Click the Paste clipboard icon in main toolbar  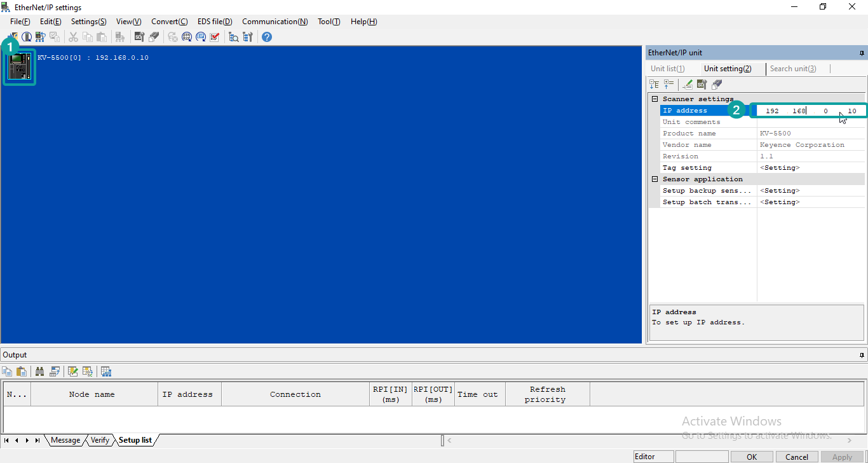tap(102, 37)
